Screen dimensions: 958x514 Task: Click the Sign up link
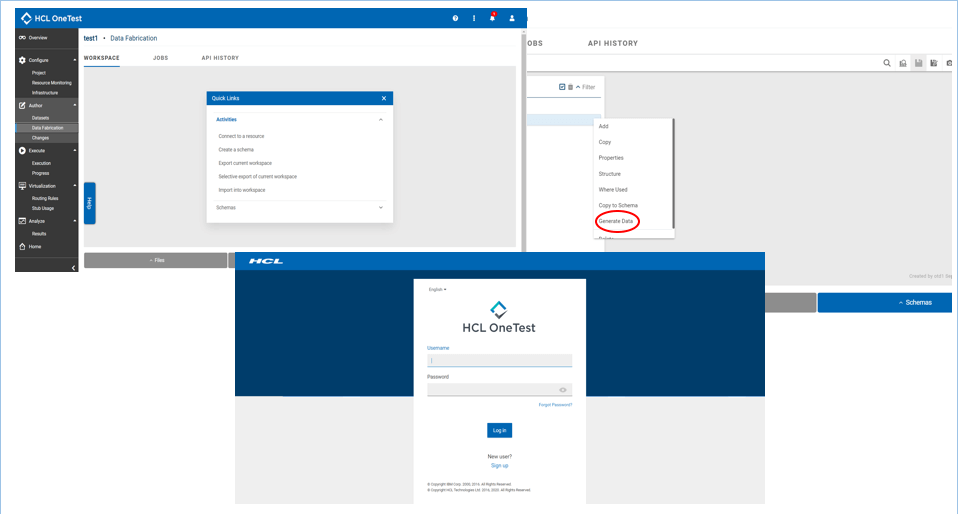tap(499, 465)
